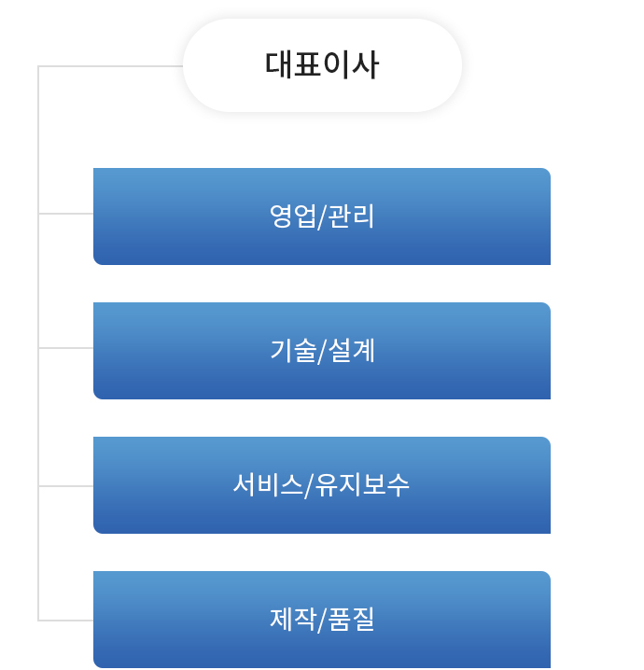Click connector line left of 대표이사

[111, 66]
